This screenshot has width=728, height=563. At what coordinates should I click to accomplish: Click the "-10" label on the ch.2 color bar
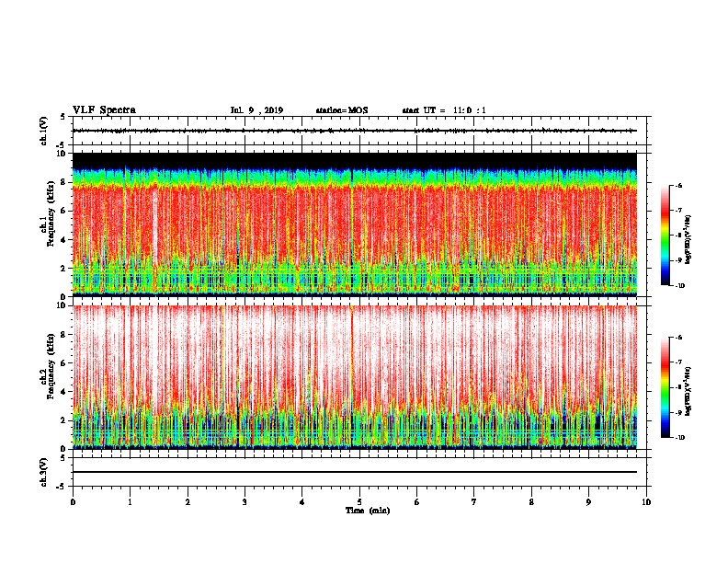679,438
